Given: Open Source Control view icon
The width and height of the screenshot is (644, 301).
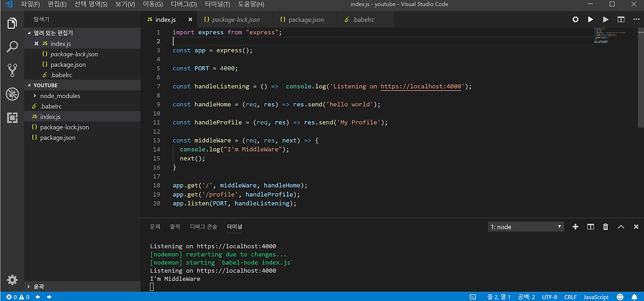Looking at the screenshot, I should [x=12, y=70].
